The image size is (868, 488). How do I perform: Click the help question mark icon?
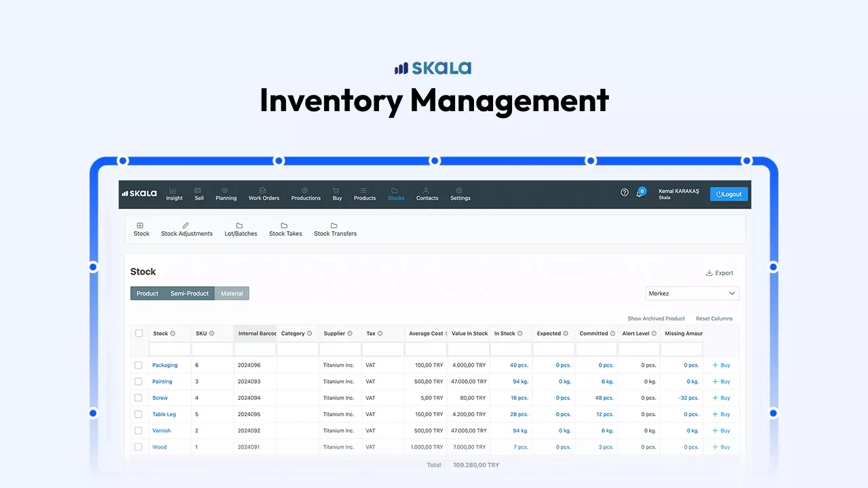(x=625, y=192)
